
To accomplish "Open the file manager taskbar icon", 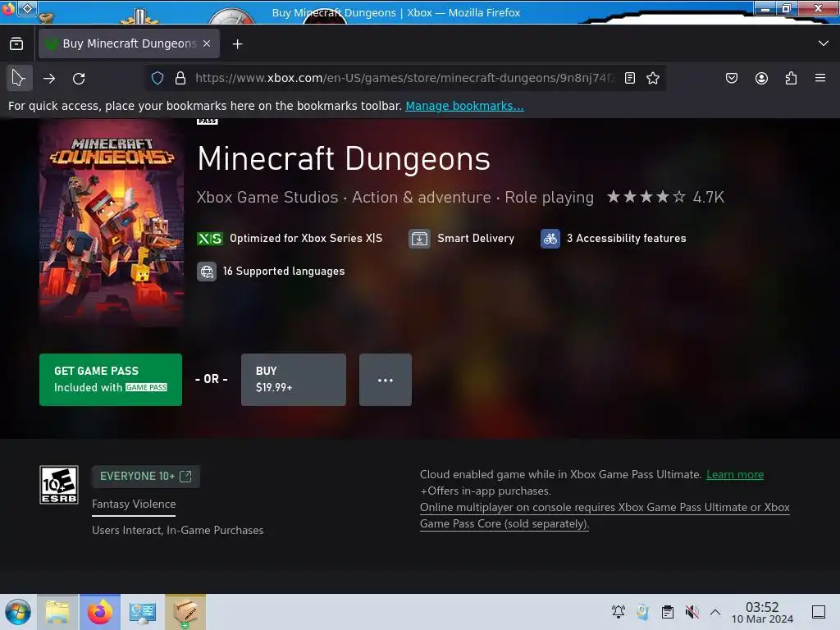I will 57,612.
